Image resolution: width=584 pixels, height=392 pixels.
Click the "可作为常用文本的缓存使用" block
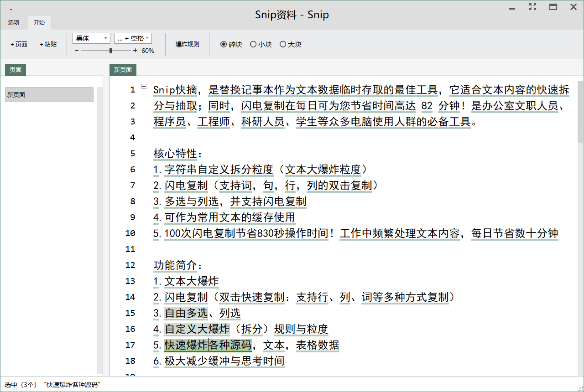[x=230, y=217]
